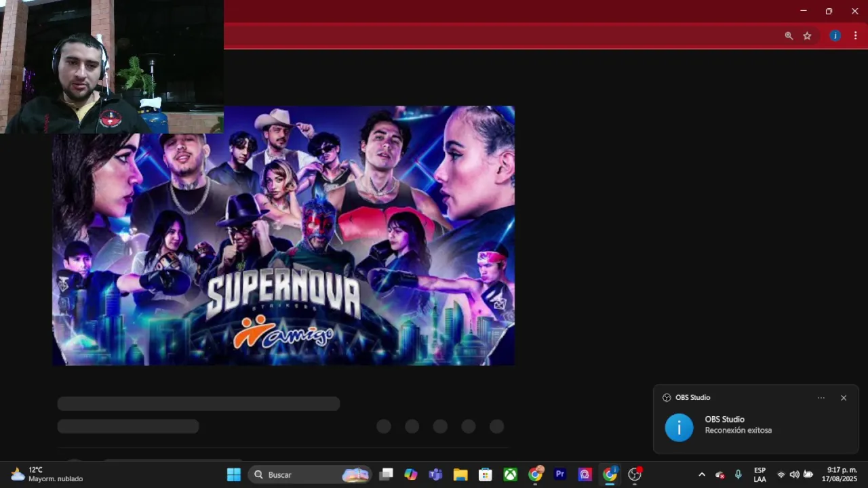Open the Windows Start menu
Image resolution: width=868 pixels, height=488 pixels.
tap(234, 474)
